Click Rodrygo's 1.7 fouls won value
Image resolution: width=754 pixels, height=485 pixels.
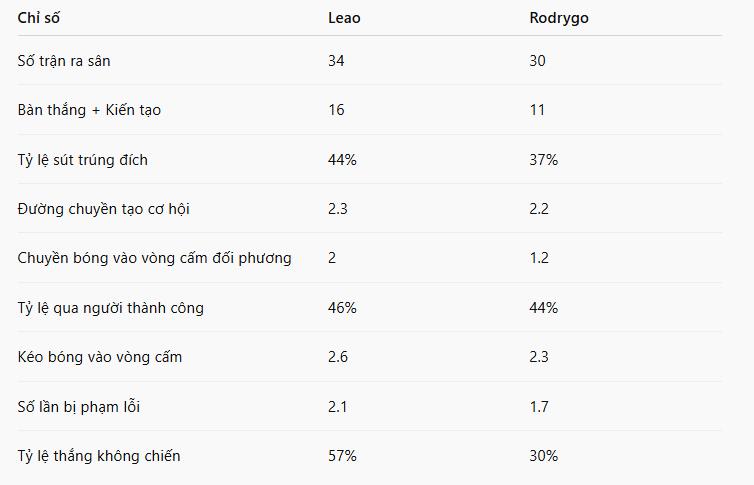pos(539,407)
